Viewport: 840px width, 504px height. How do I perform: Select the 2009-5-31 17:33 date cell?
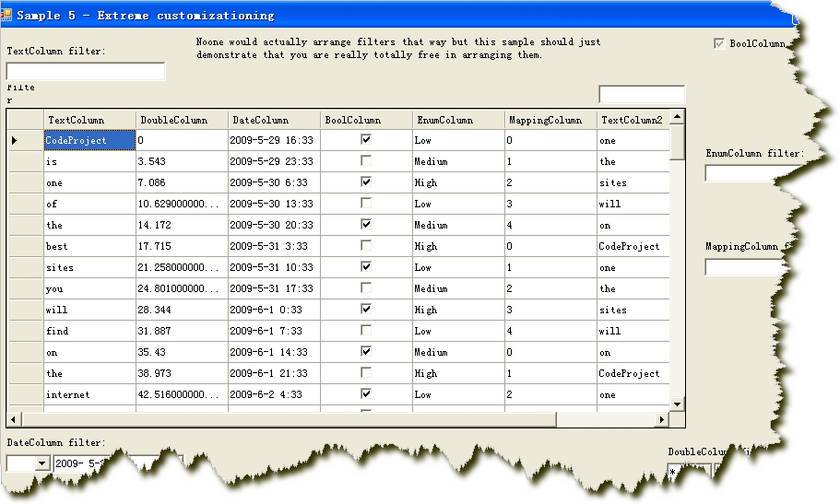274,288
